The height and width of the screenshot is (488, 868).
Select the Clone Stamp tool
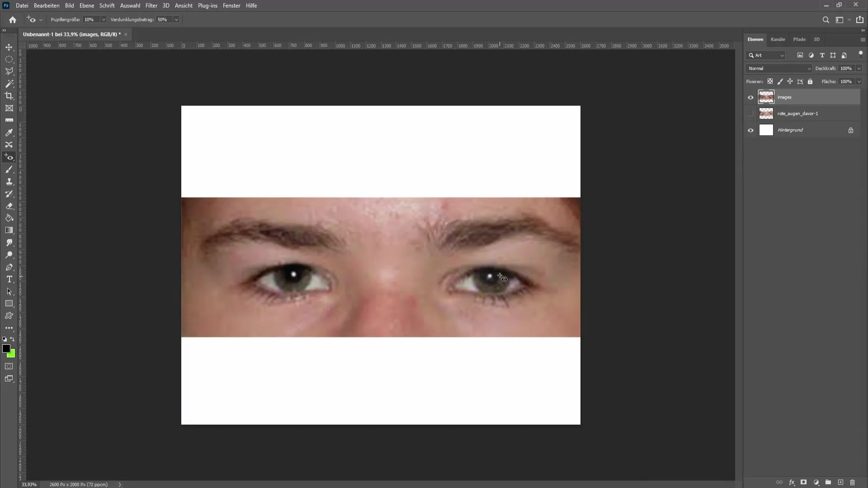(9, 181)
